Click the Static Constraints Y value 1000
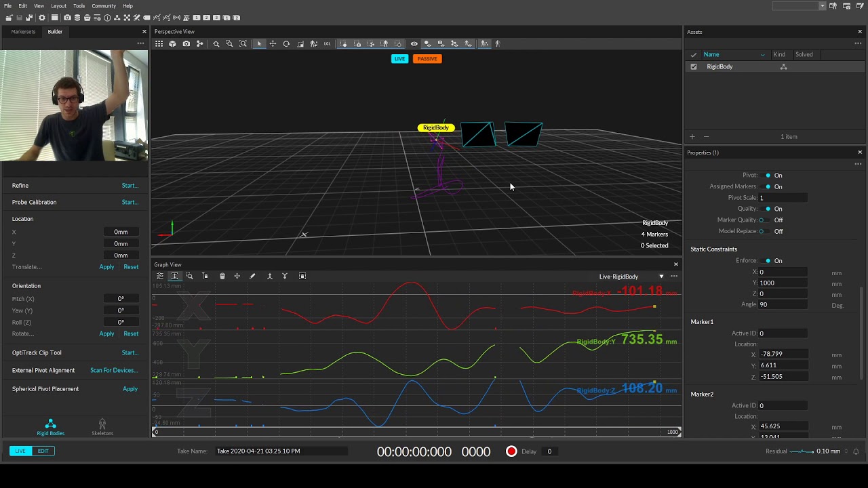This screenshot has height=488, width=868. point(783,283)
